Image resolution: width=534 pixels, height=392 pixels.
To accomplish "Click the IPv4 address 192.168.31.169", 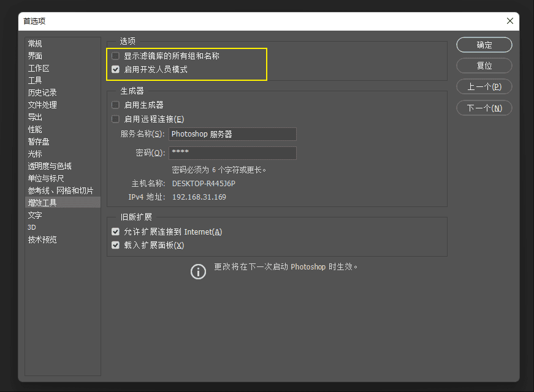I will (x=199, y=197).
